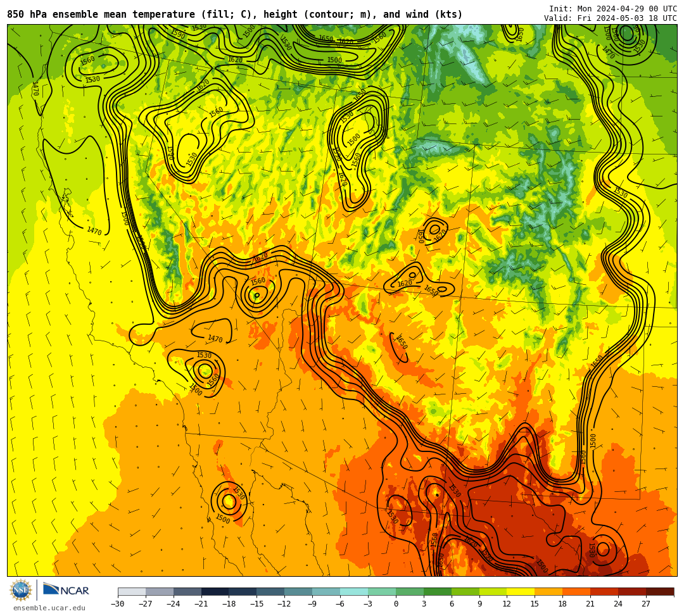Pick the -6 to -3 light cyan colorbar swatch
The image size is (684, 616).
(x=354, y=591)
